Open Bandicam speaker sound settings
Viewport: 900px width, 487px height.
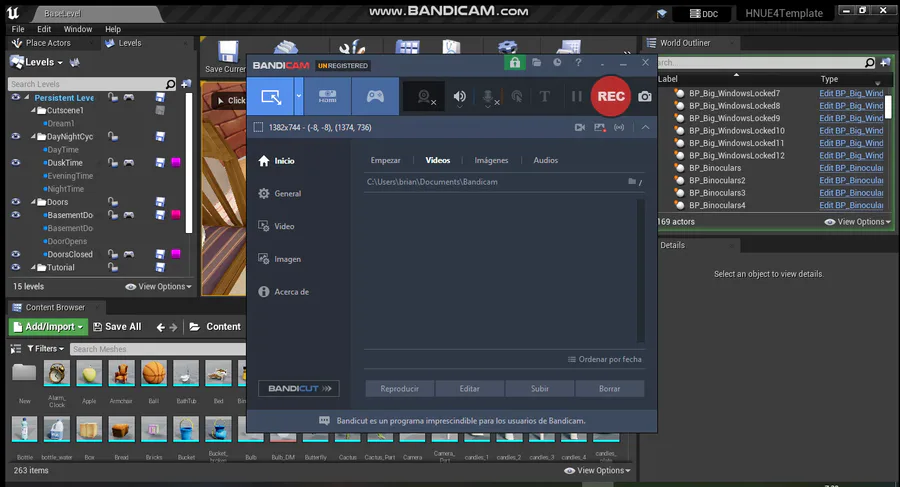[459, 96]
